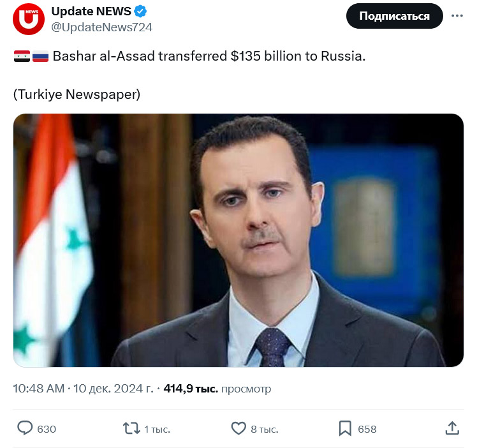Open the three-dot more options menu

(x=457, y=16)
